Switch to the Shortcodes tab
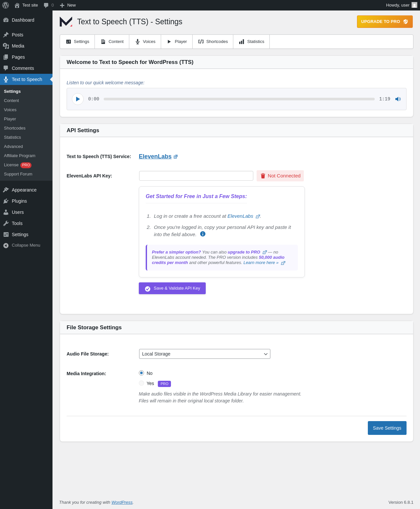Screen dimensions: 420x509 tap(213, 42)
